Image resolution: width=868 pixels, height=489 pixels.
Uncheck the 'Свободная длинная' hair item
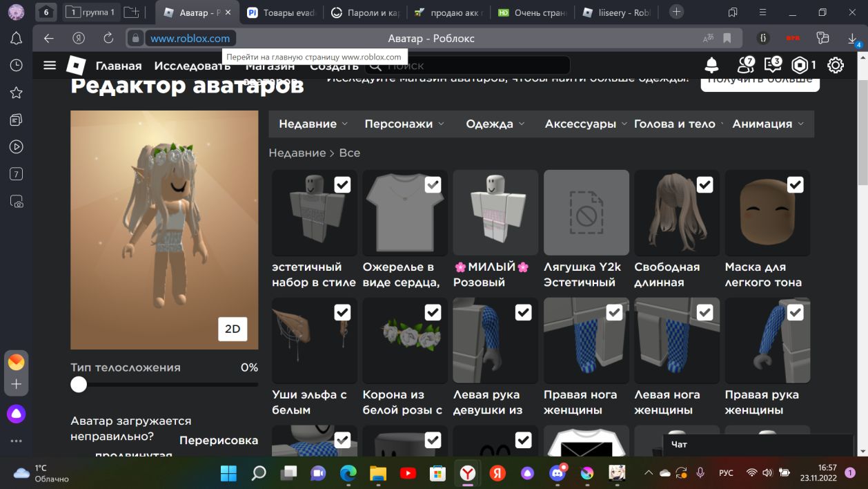point(704,184)
